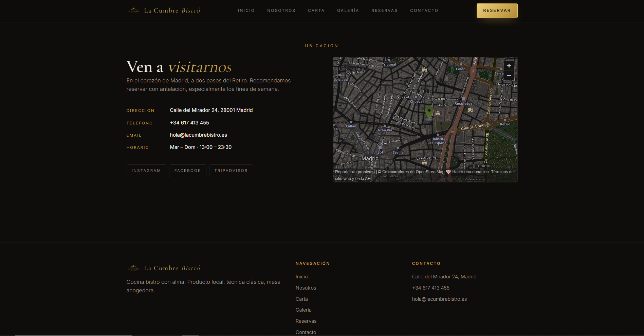Click footer Carta link
644x336 pixels.
pyautogui.click(x=301, y=299)
